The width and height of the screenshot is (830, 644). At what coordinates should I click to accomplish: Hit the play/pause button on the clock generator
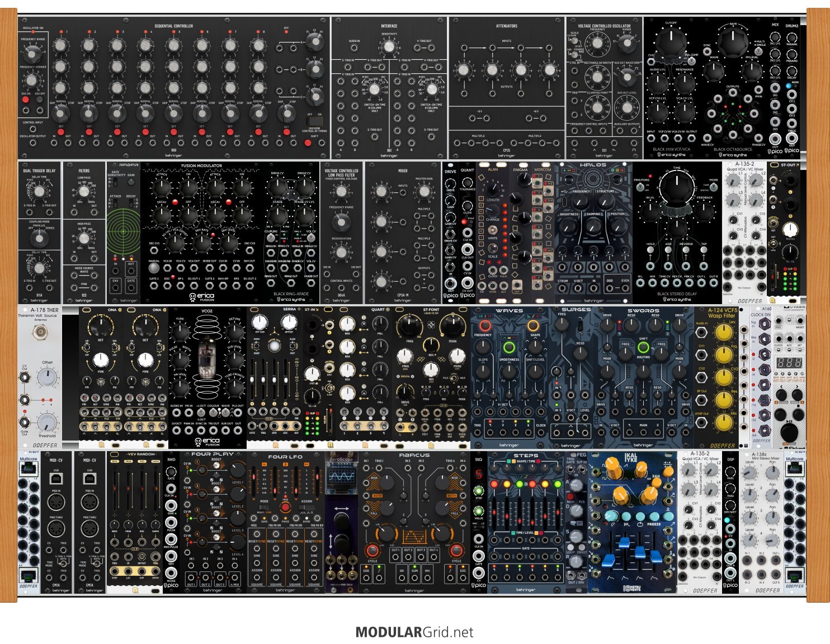click(789, 432)
